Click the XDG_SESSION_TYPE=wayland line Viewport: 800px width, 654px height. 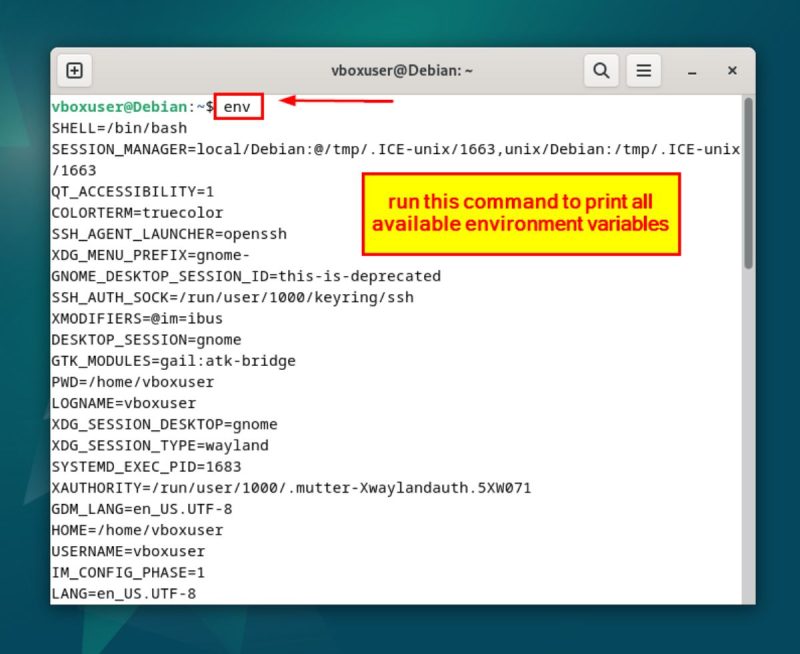click(x=160, y=445)
